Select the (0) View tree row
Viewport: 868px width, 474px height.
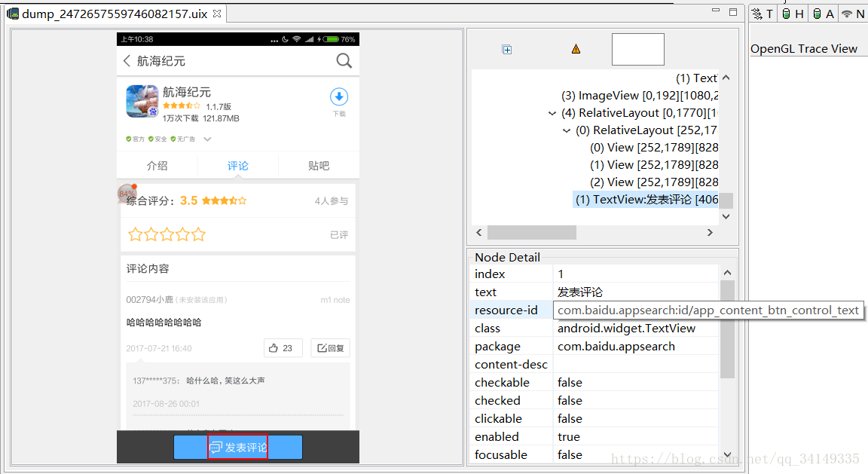pyautogui.click(x=654, y=147)
